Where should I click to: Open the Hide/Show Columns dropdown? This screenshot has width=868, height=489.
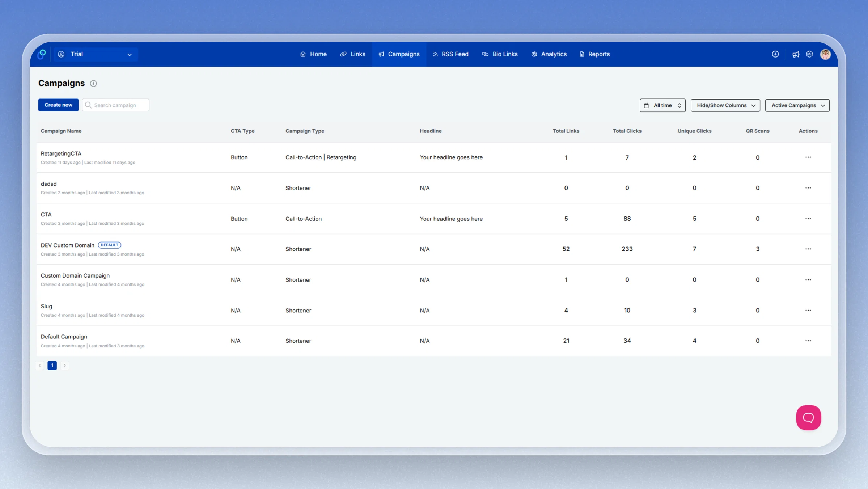[725, 105]
